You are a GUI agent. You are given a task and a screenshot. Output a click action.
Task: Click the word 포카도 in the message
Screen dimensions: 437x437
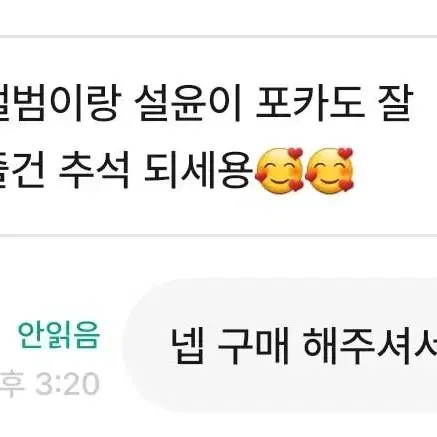pyautogui.click(x=310, y=103)
